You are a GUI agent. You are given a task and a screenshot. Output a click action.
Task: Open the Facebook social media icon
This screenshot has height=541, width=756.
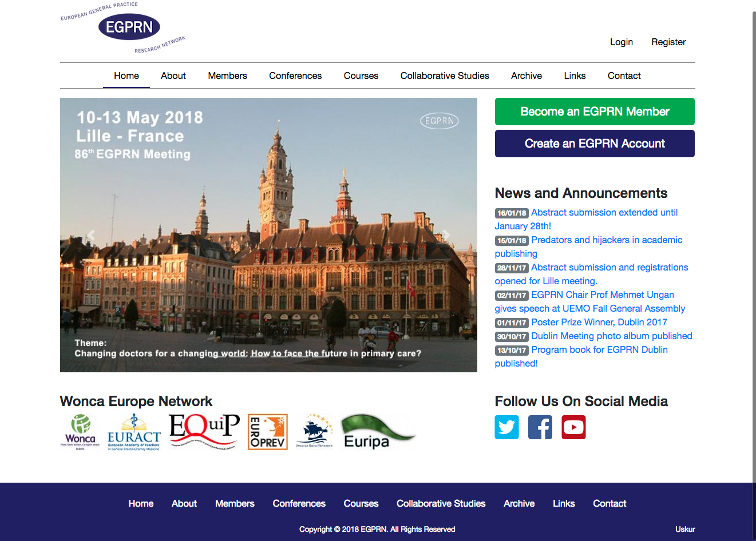click(x=540, y=427)
